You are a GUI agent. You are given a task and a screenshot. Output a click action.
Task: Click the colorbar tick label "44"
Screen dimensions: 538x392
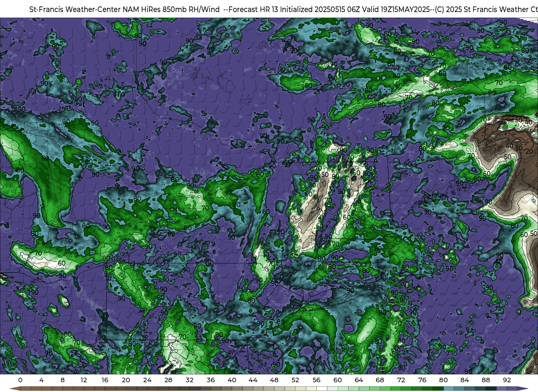pos(253,380)
